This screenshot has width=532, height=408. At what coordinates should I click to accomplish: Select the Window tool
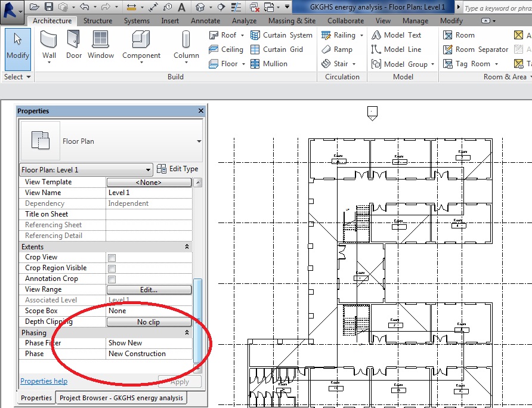pos(101,45)
